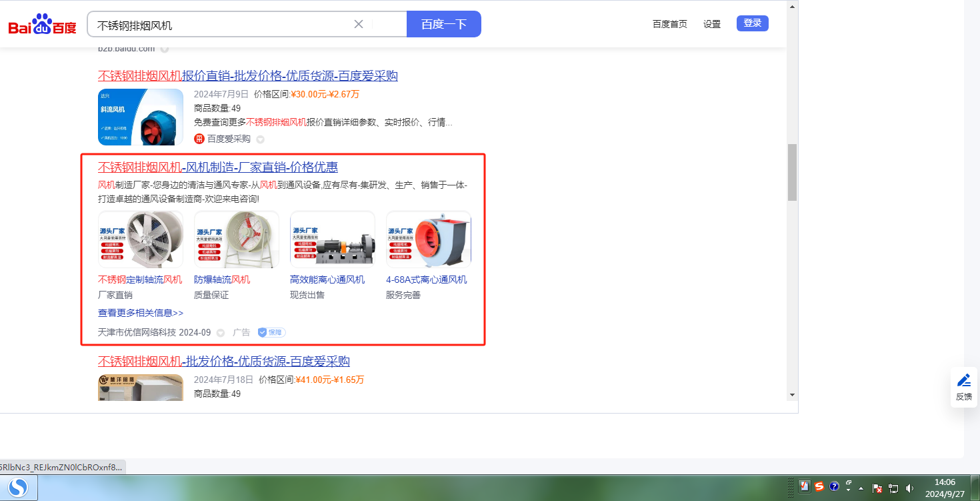
Task: Open result 不锈钢排烟风机-批发价格-优质货源
Action: tap(224, 362)
